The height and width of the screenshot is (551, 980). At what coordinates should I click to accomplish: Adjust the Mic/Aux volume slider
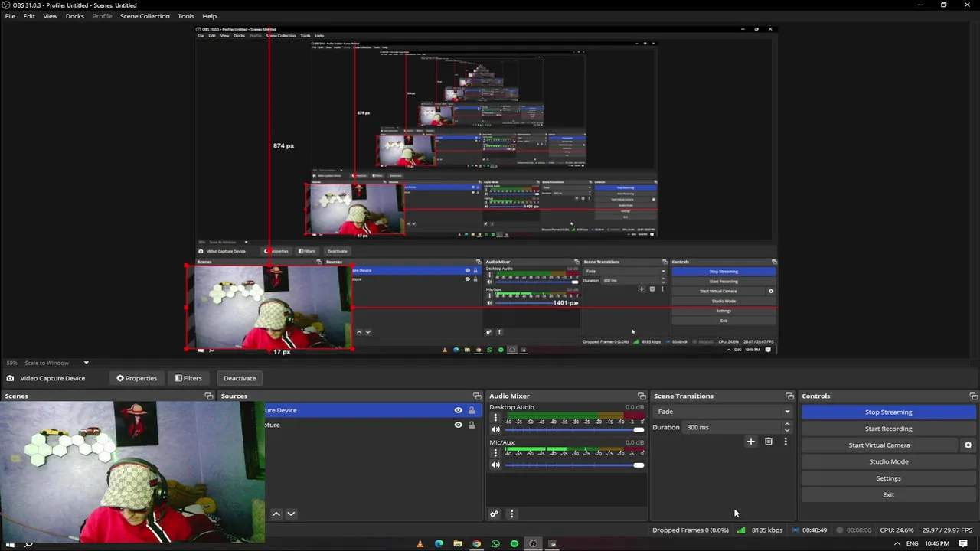(574, 465)
